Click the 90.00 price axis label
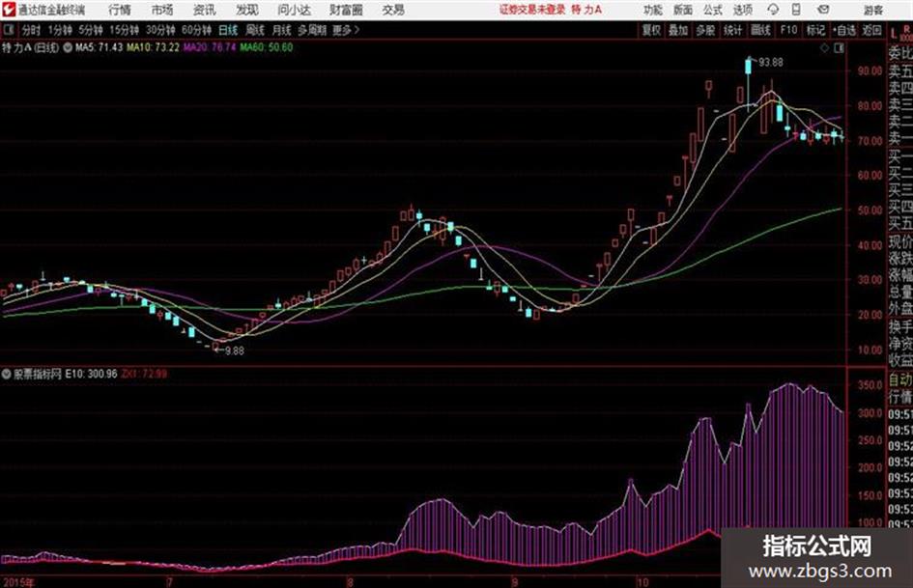Image resolution: width=913 pixels, height=588 pixels. (870, 71)
